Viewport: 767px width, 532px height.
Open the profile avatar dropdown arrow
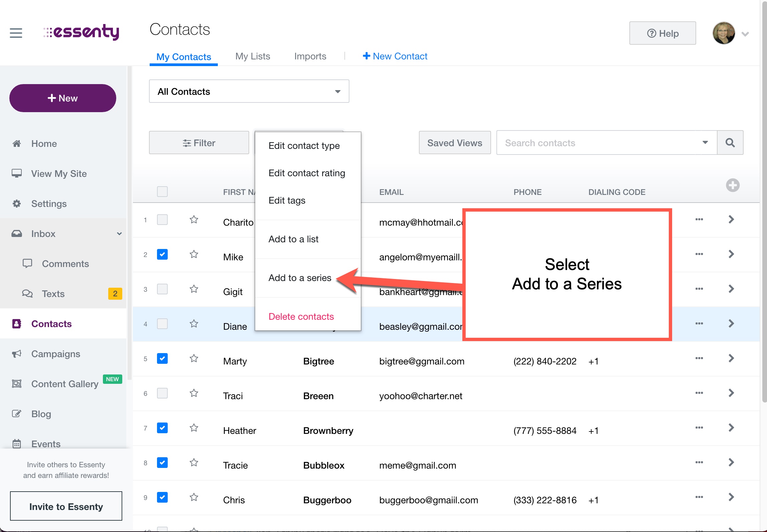(745, 34)
